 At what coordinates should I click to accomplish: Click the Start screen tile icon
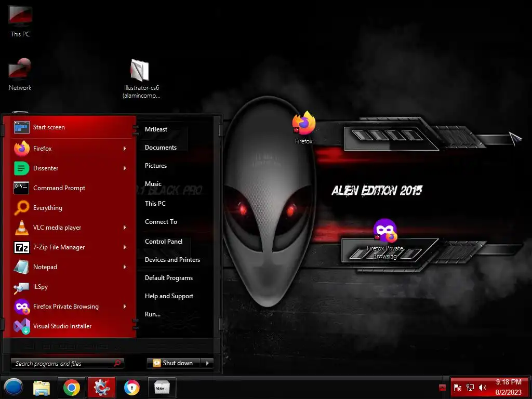pyautogui.click(x=22, y=127)
